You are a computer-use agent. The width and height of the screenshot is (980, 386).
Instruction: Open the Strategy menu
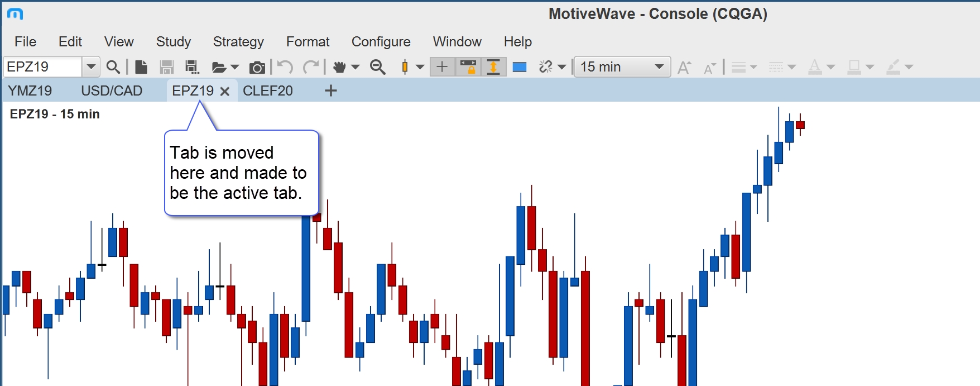coord(238,42)
